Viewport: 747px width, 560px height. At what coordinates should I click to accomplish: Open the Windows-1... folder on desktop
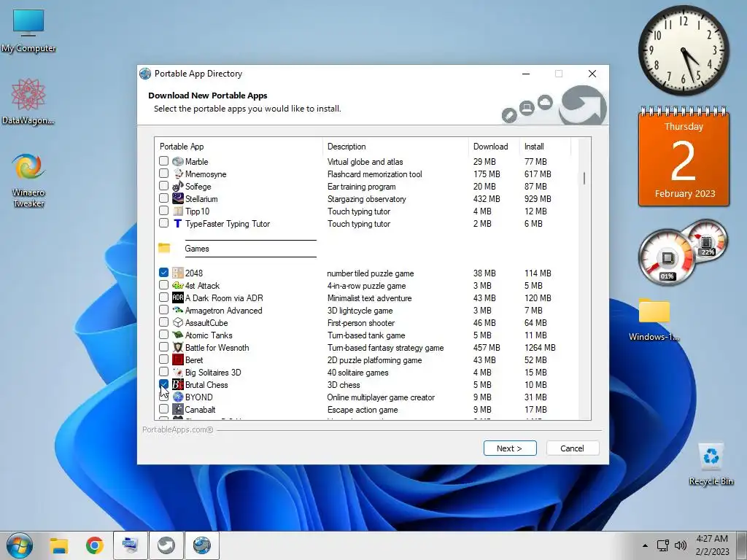(654, 319)
